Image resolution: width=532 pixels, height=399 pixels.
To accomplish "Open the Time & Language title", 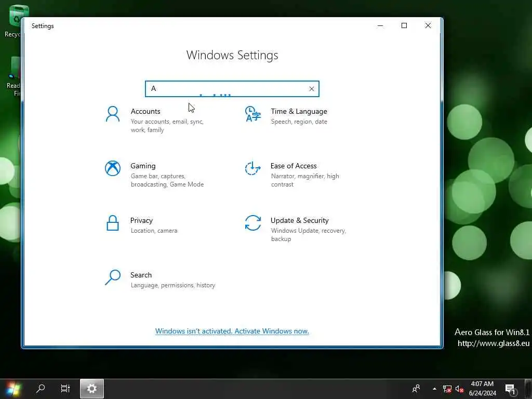I will coord(299,111).
